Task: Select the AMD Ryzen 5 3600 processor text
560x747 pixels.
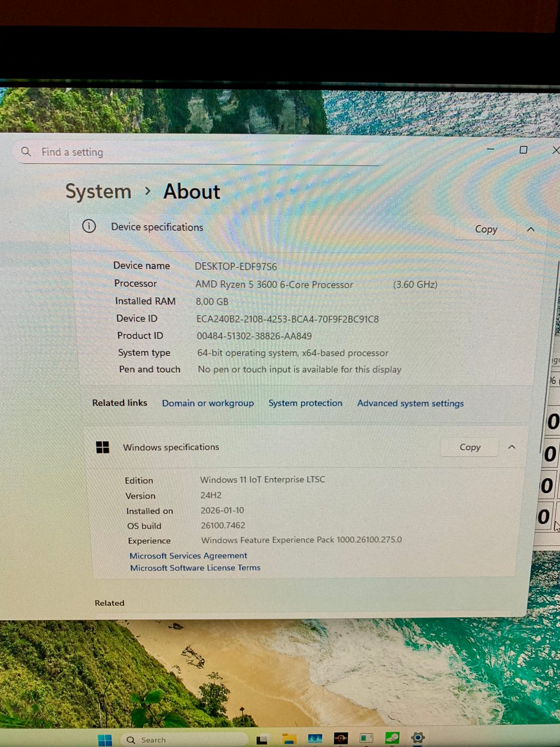Action: 274,285
